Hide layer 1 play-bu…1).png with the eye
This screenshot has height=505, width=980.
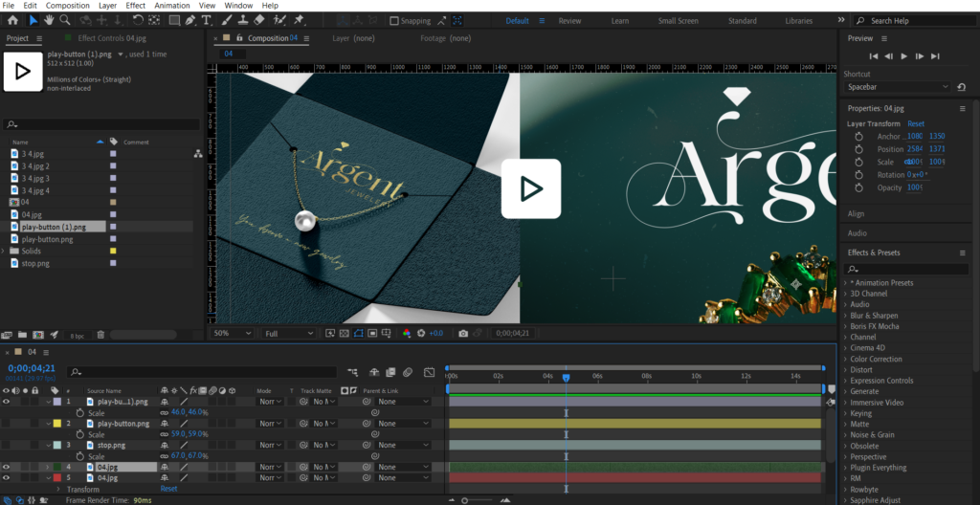(x=7, y=402)
